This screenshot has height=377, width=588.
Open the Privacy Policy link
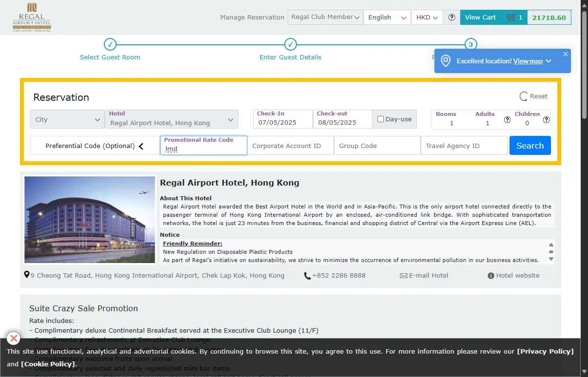545,351
